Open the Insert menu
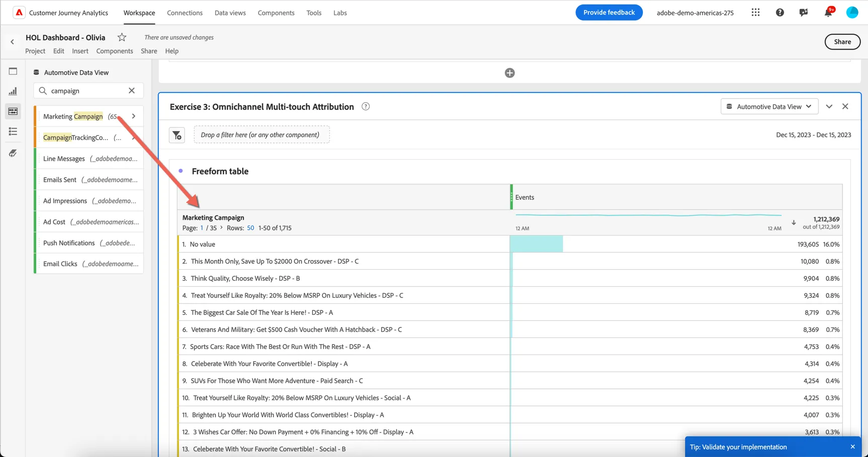868x457 pixels. pos(80,51)
